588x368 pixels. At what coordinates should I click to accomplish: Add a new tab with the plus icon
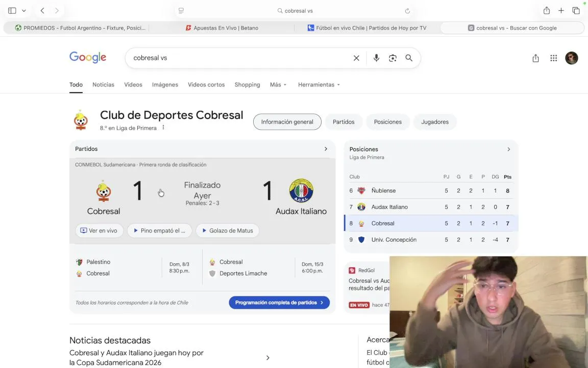(x=561, y=11)
